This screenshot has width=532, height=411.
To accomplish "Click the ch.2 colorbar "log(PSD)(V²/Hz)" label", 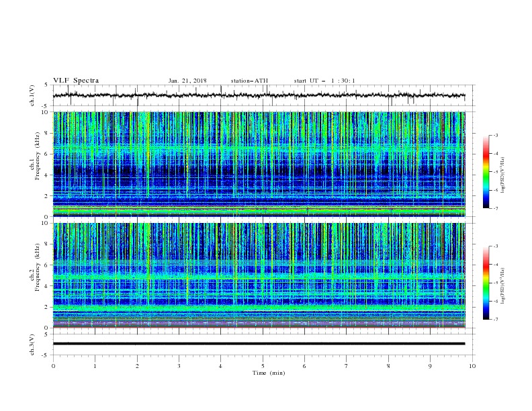I will [503, 286].
